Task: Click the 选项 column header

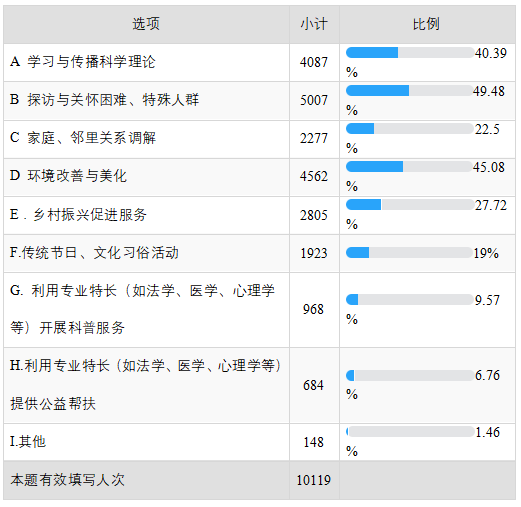Action: [146, 24]
